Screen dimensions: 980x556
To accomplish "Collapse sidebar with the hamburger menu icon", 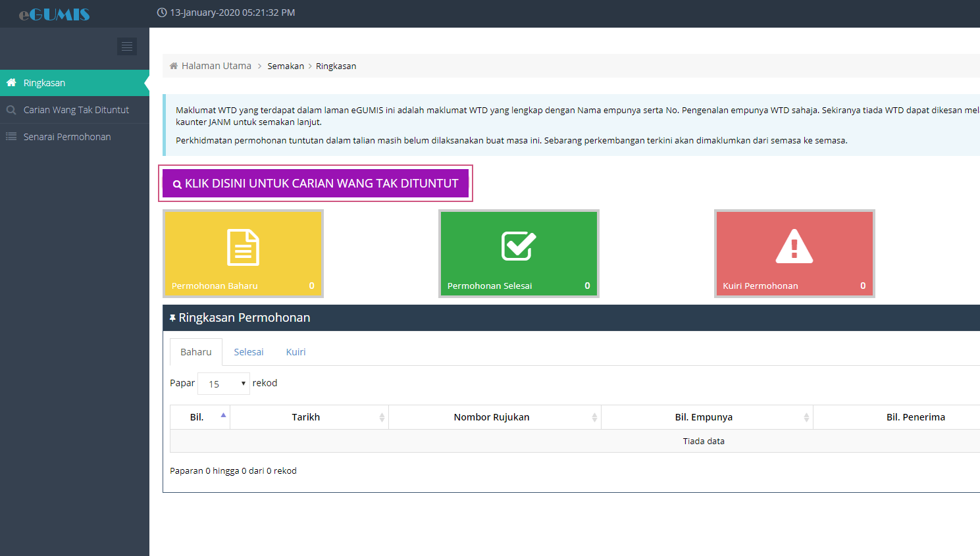I will tap(127, 46).
